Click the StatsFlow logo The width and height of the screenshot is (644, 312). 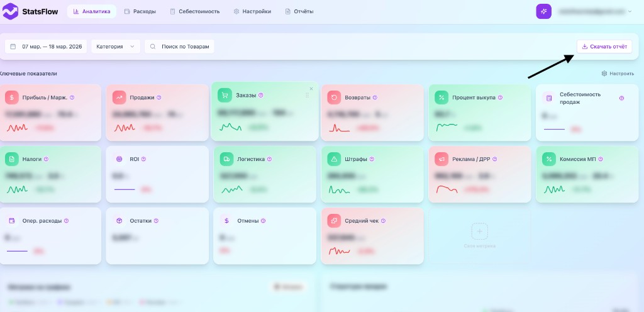(x=30, y=11)
